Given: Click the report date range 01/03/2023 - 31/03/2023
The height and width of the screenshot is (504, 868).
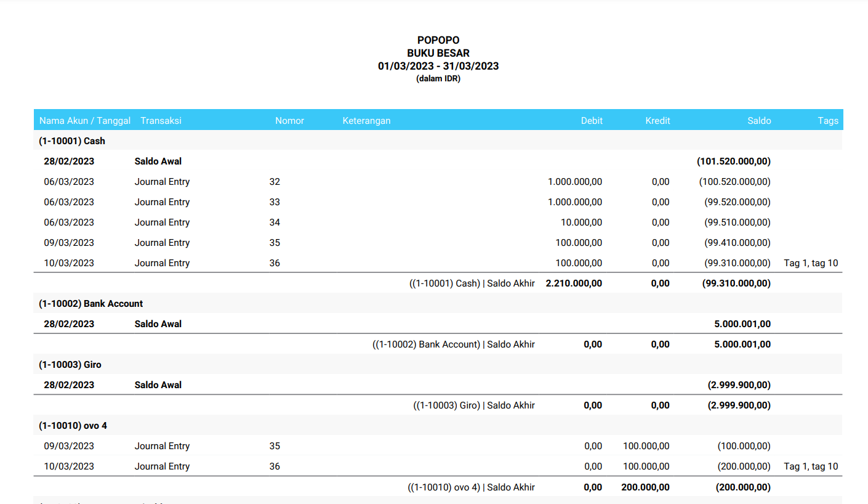Looking at the screenshot, I should 438,66.
